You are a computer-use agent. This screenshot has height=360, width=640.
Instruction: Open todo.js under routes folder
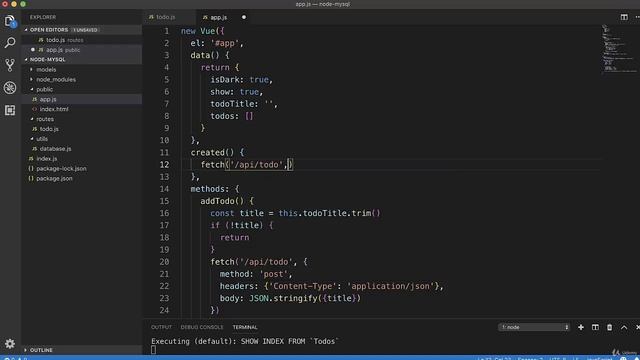pyautogui.click(x=82, y=129)
